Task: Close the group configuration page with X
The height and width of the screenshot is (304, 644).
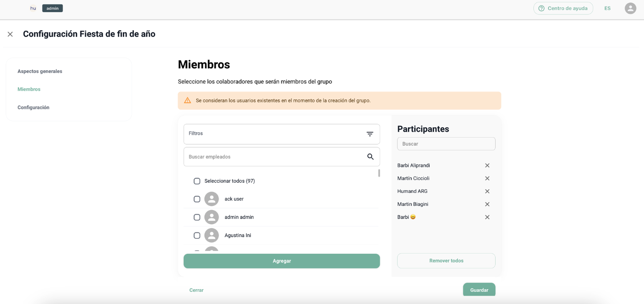Action: coord(10,34)
